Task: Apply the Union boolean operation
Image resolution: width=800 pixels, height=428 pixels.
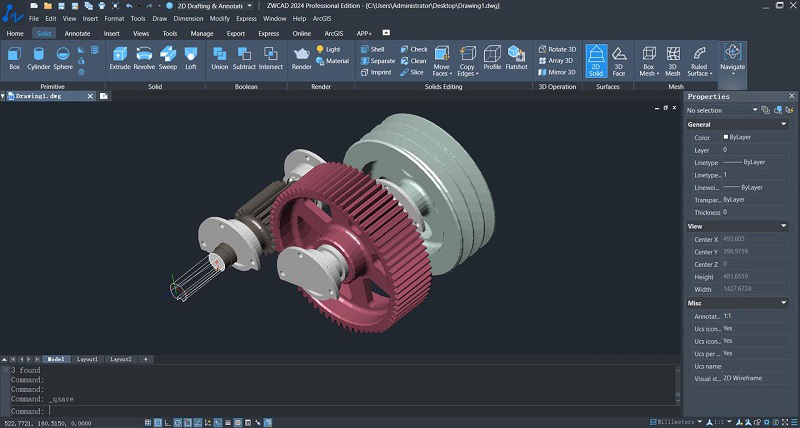Action: (220, 58)
